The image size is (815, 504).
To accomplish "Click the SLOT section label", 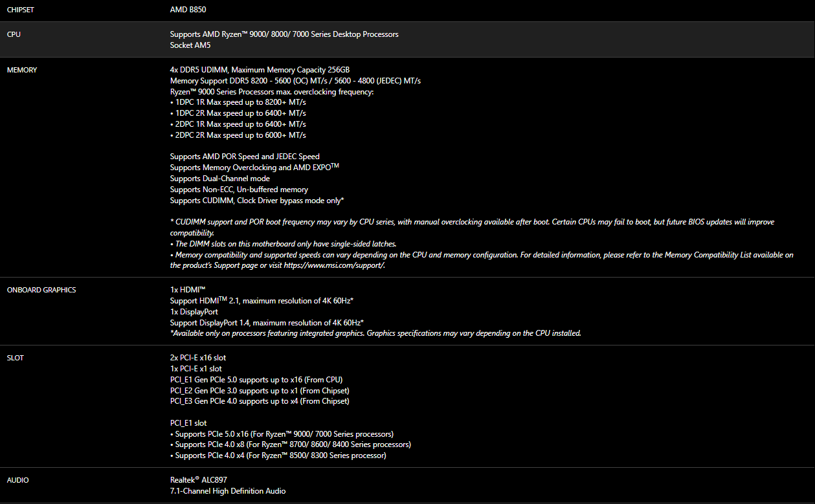I will click(x=16, y=358).
